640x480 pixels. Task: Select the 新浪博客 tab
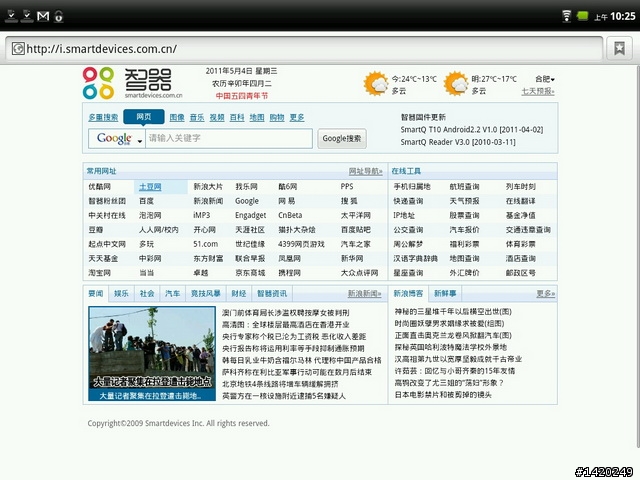[x=408, y=293]
